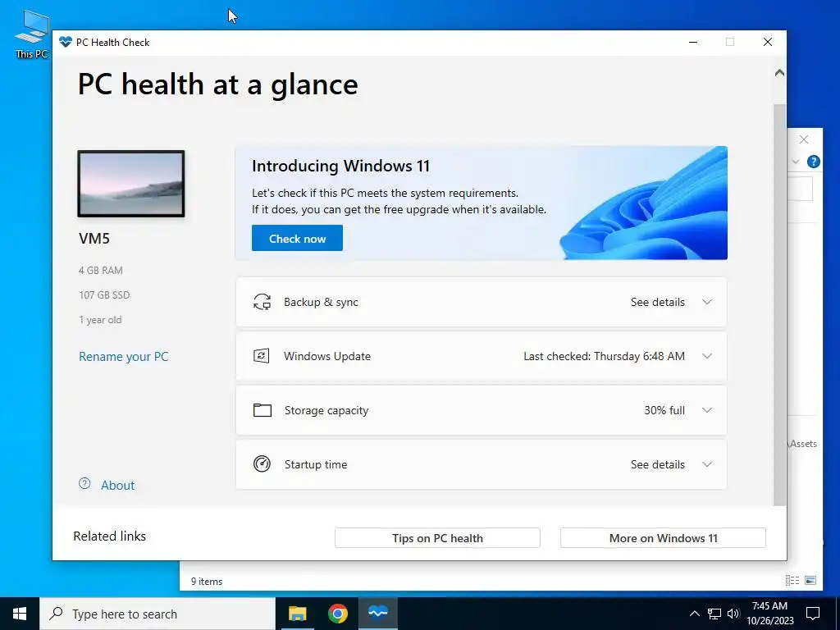Click the blue help icon in the Explorer window

coord(813,162)
